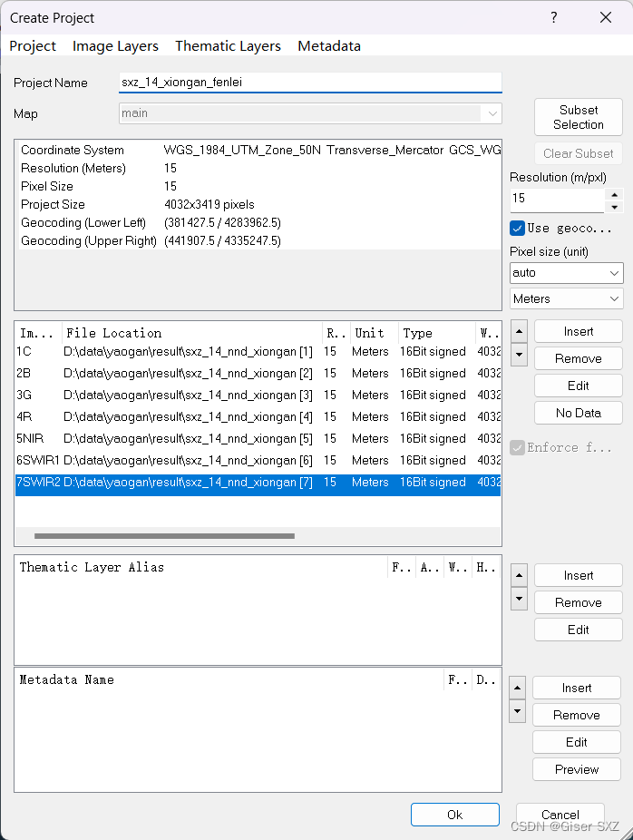Image resolution: width=633 pixels, height=840 pixels.
Task: Open the Project menu
Action: pyautogui.click(x=33, y=46)
